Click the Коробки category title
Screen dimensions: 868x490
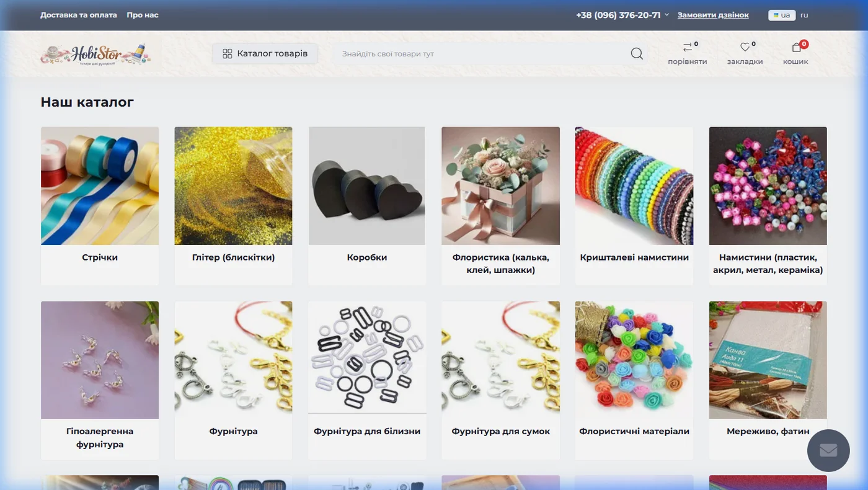coord(367,257)
